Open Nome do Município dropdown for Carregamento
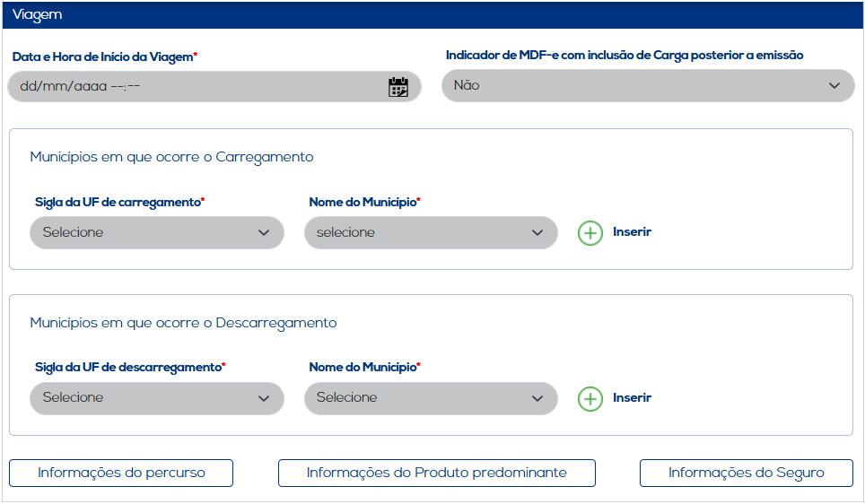This screenshot has width=865, height=504. tap(431, 232)
